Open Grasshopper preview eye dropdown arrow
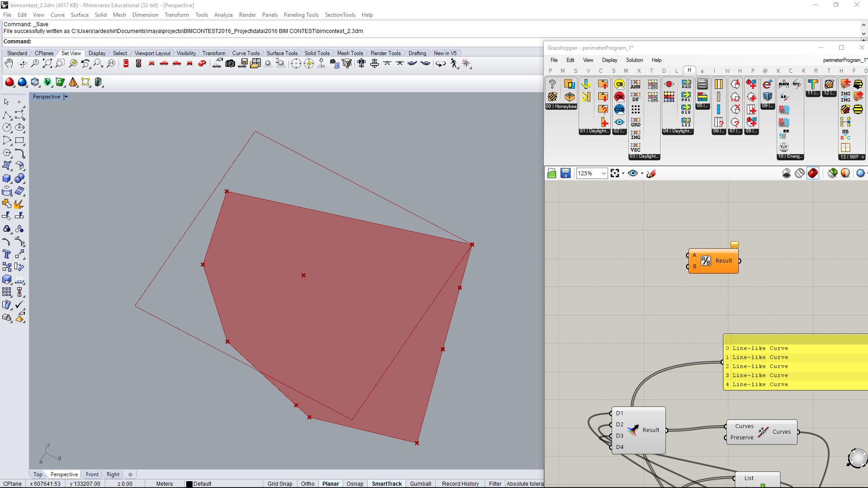The image size is (868, 488). [642, 174]
